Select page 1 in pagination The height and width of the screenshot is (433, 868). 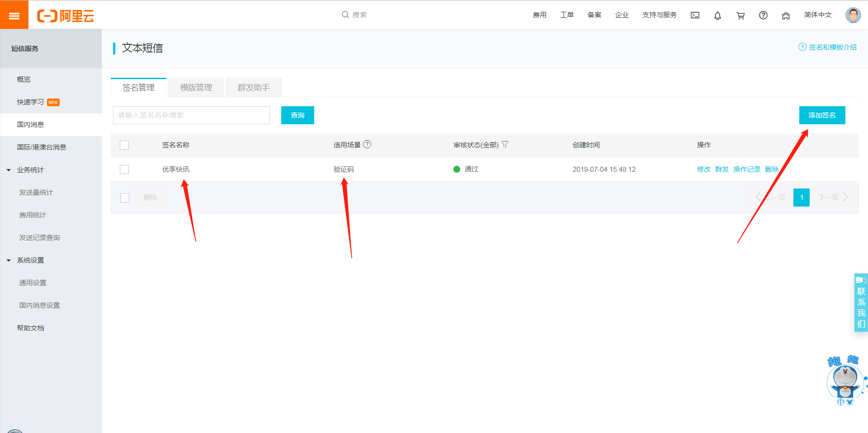(x=802, y=198)
